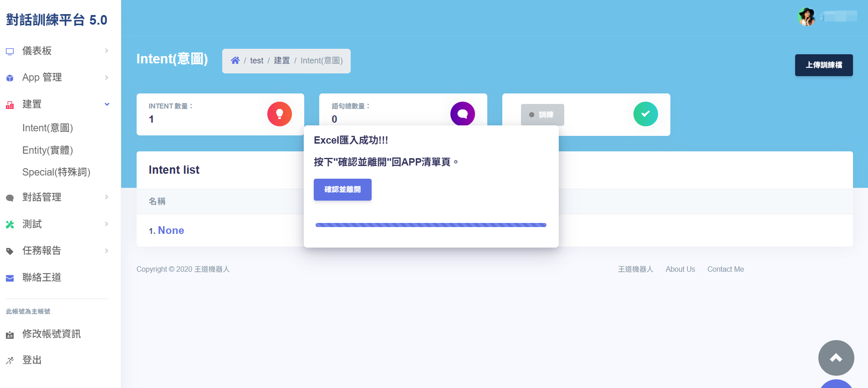868x388 pixels.
Task: Click the envelope icon beside 聯絡王道
Action: (x=10, y=278)
